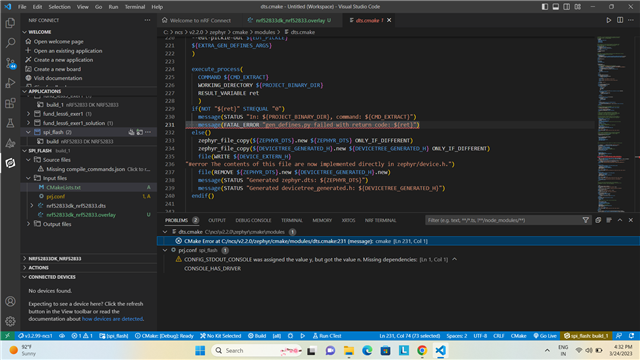Expand the fund_less6_exer1 application
640x360 pixels.
[28, 114]
